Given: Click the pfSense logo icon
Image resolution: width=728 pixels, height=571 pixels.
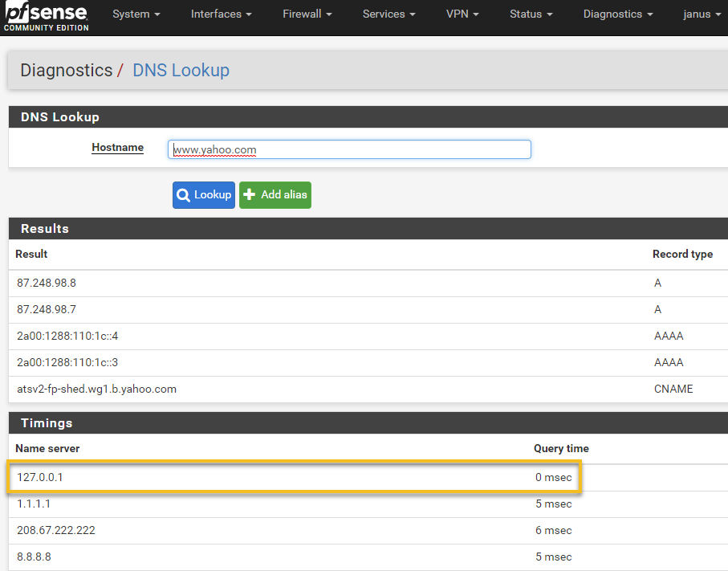Looking at the screenshot, I should (45, 16).
